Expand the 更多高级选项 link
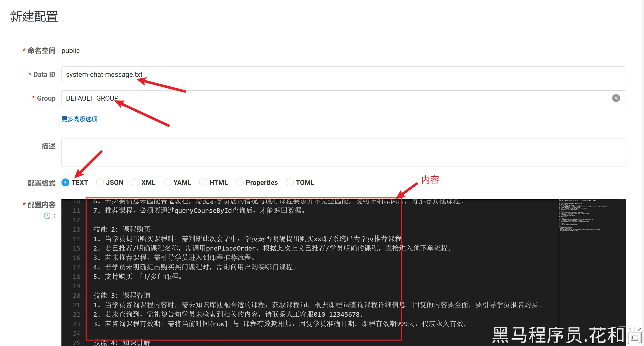The width and height of the screenshot is (644, 346). (x=80, y=119)
